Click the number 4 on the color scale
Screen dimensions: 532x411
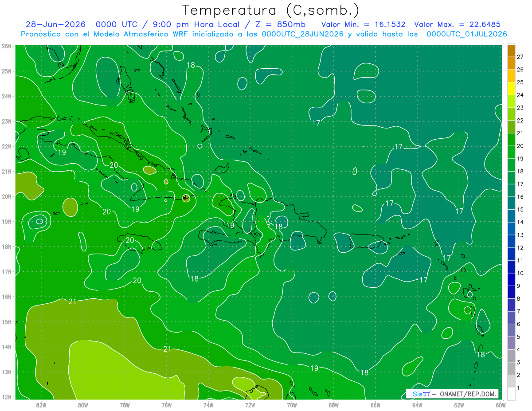519,350
